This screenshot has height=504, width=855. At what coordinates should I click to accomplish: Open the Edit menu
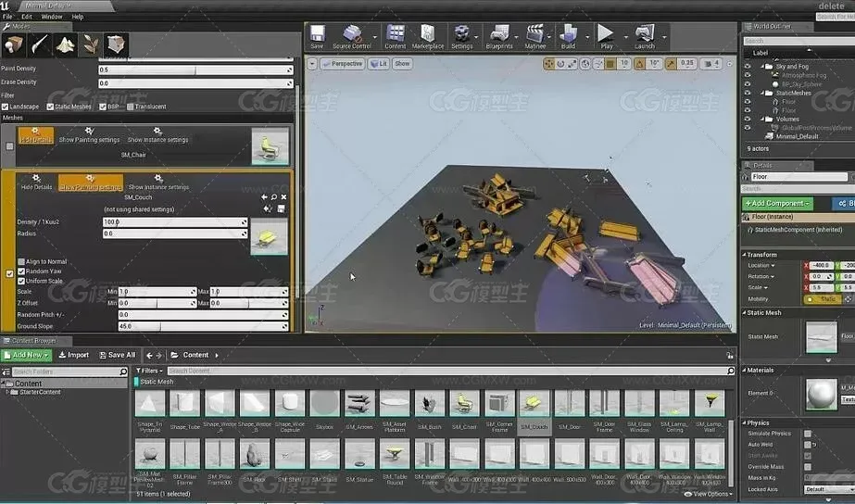(x=27, y=17)
